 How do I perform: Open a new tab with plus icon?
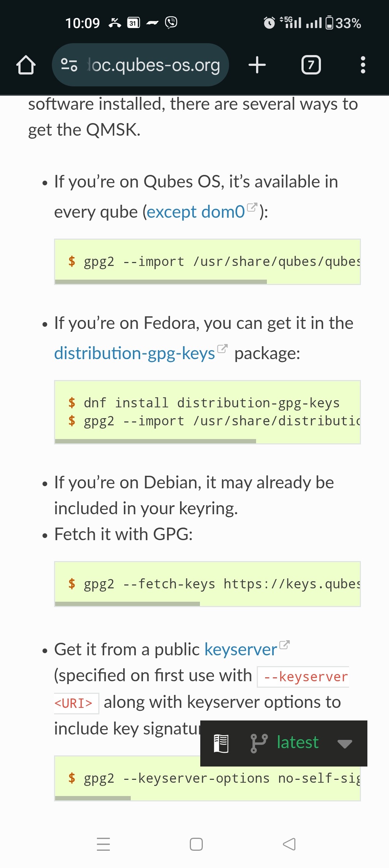tap(257, 65)
